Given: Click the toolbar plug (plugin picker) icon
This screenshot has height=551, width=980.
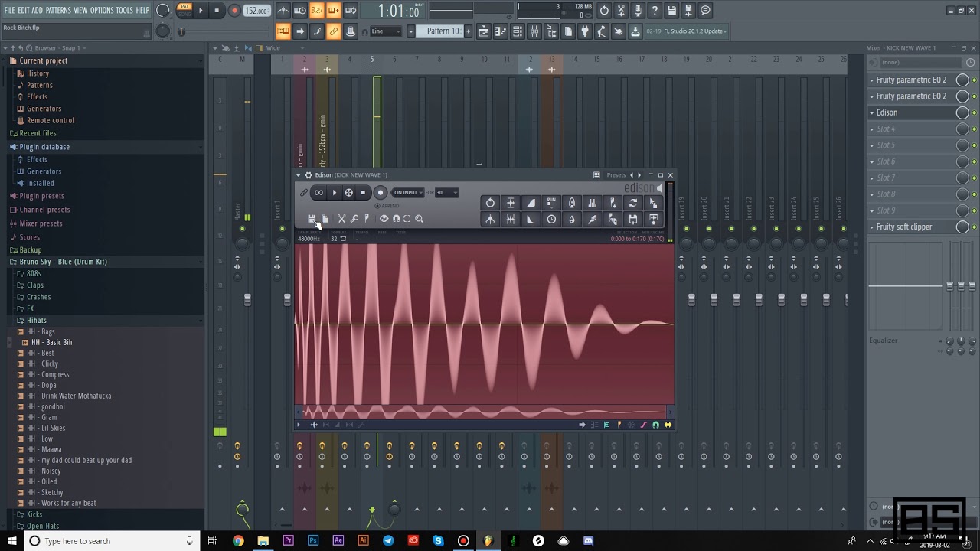Looking at the screenshot, I should (x=585, y=31).
